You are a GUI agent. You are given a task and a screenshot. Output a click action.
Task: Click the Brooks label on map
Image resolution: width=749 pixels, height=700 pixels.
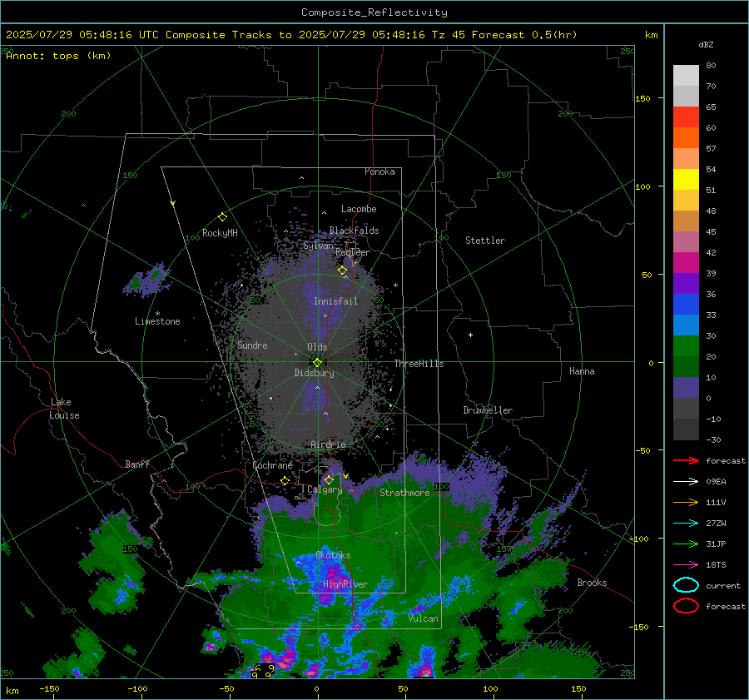click(x=592, y=583)
